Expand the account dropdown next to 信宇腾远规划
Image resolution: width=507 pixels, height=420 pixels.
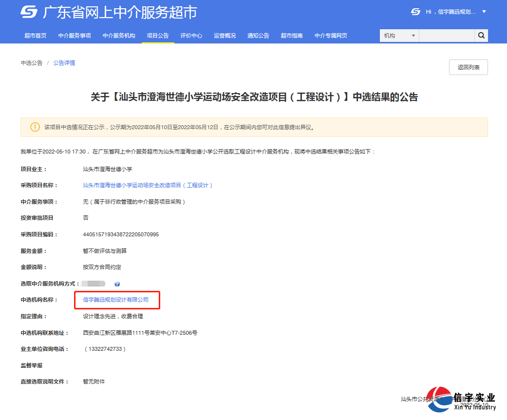tap(484, 12)
